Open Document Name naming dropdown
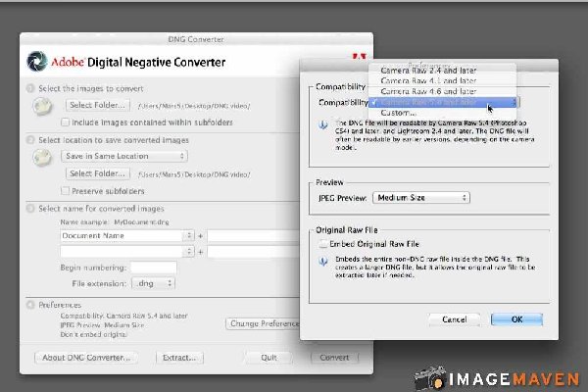The width and height of the screenshot is (588, 392). [x=126, y=235]
